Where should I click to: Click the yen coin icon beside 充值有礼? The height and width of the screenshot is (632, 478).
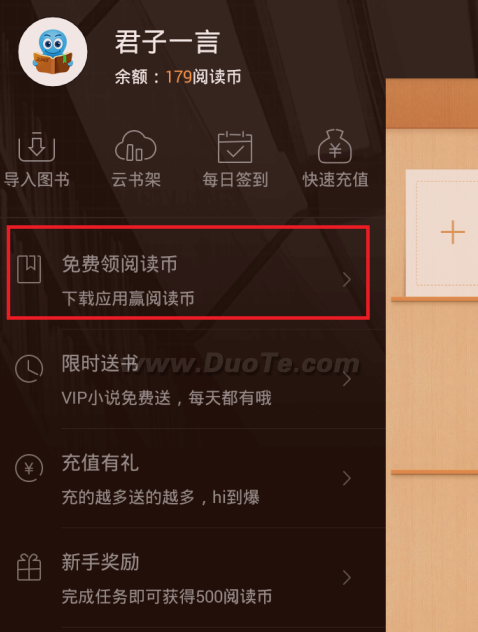pyautogui.click(x=29, y=468)
